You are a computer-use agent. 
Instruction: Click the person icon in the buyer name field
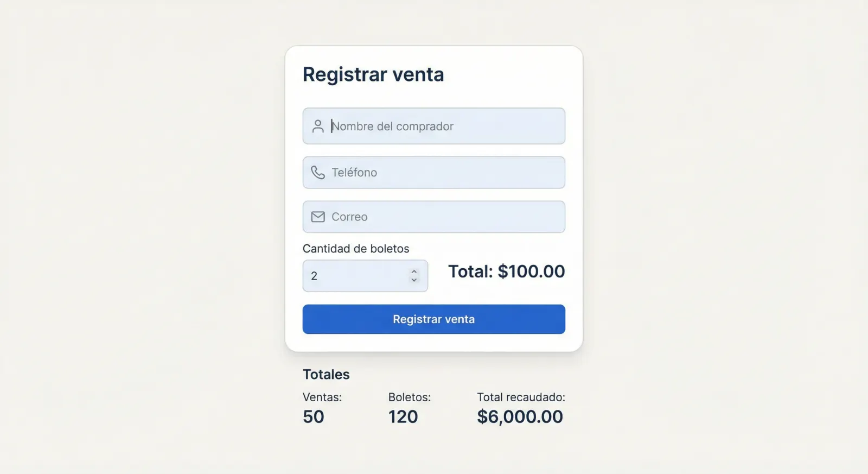[318, 126]
